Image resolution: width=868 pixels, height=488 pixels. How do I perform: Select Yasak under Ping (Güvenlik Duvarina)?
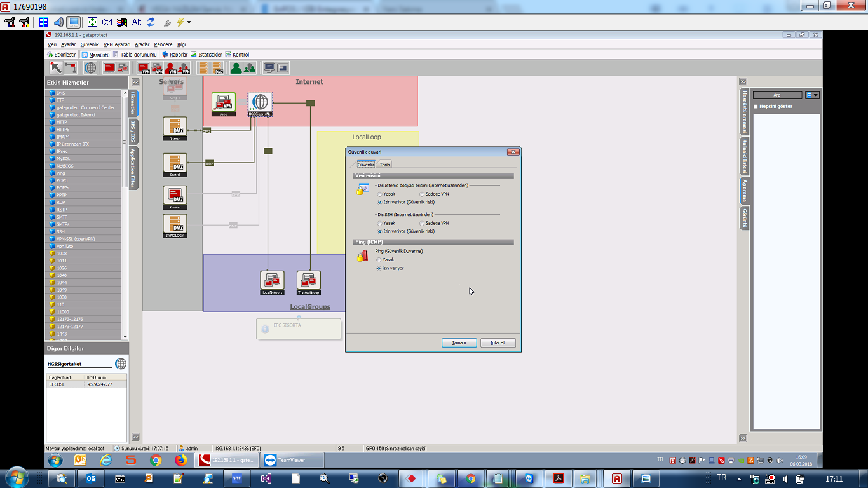click(380, 260)
